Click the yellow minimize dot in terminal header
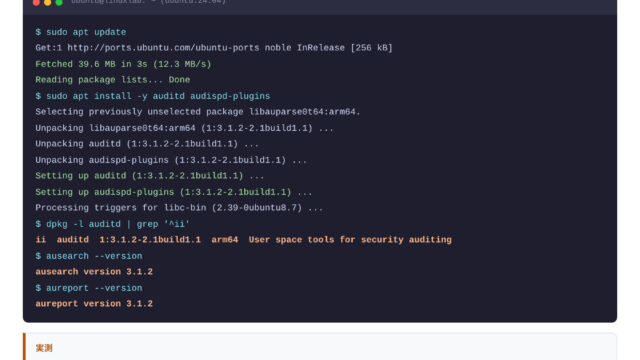This screenshot has width=640, height=360. coord(47,2)
